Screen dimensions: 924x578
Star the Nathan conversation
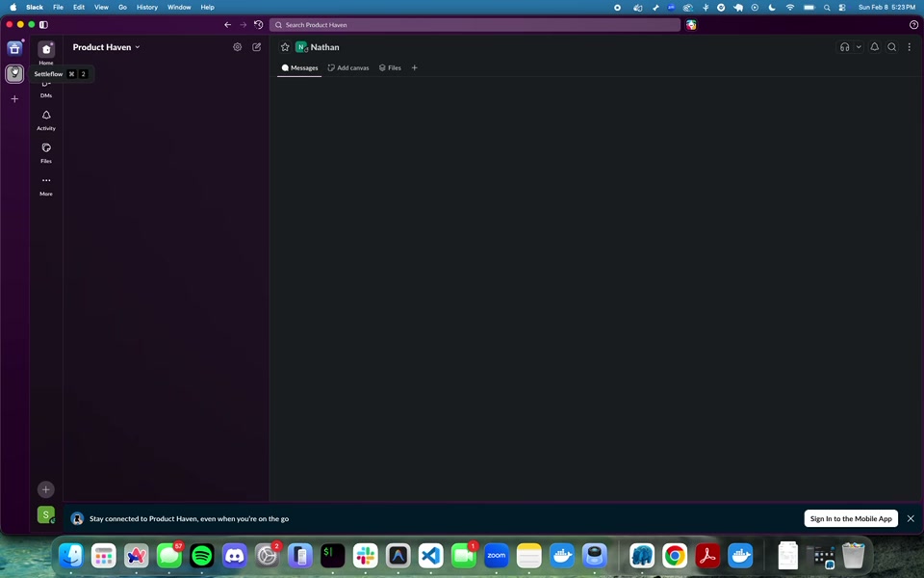pos(285,47)
